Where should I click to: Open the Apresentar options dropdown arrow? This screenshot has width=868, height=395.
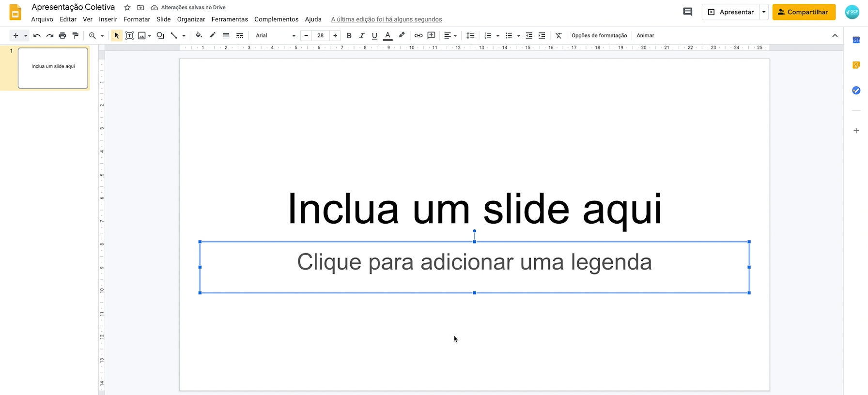(x=764, y=12)
